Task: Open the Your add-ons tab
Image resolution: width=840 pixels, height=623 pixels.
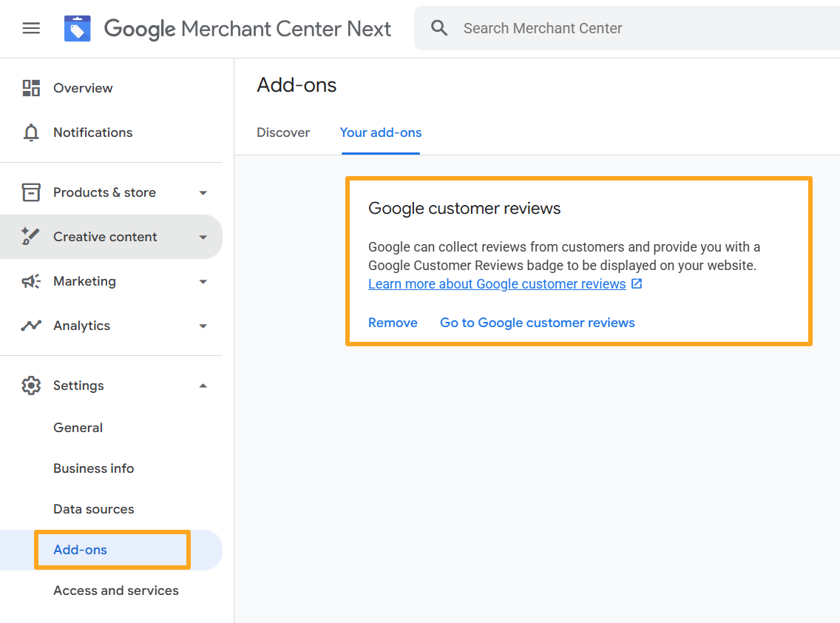Action: point(380,132)
